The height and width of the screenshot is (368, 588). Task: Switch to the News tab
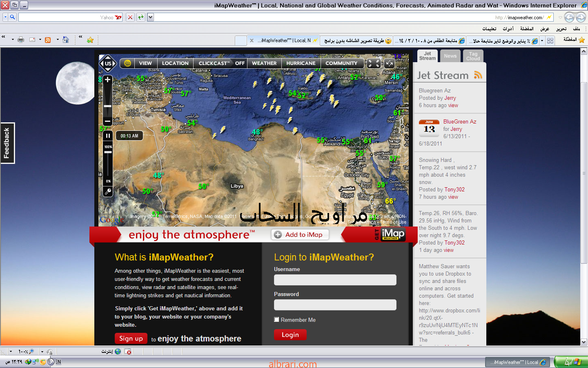tap(450, 56)
